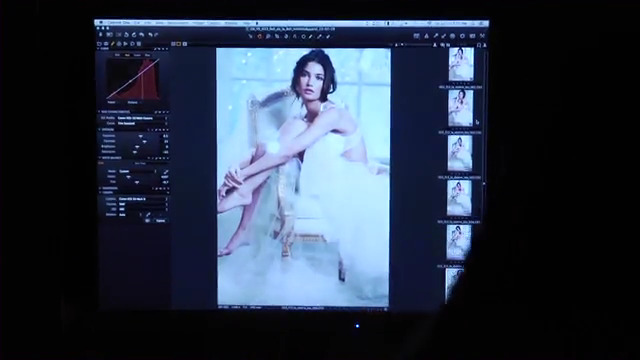
Task: Click the rotate icon in the top-left toolbar
Action: [x=134, y=35]
